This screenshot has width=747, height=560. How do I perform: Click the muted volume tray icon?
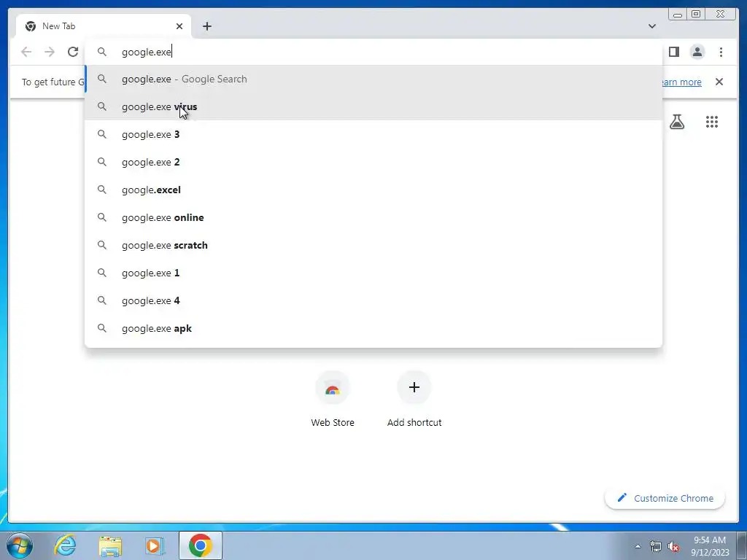click(673, 546)
